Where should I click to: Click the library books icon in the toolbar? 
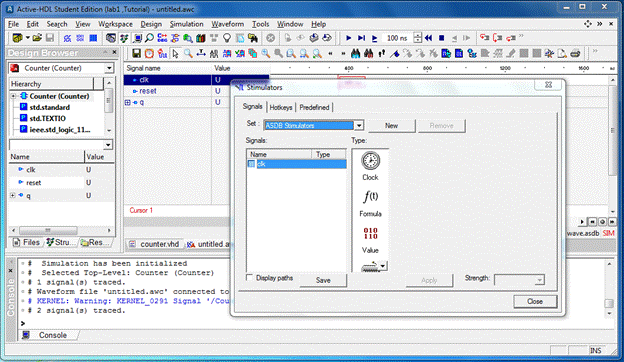(201, 38)
